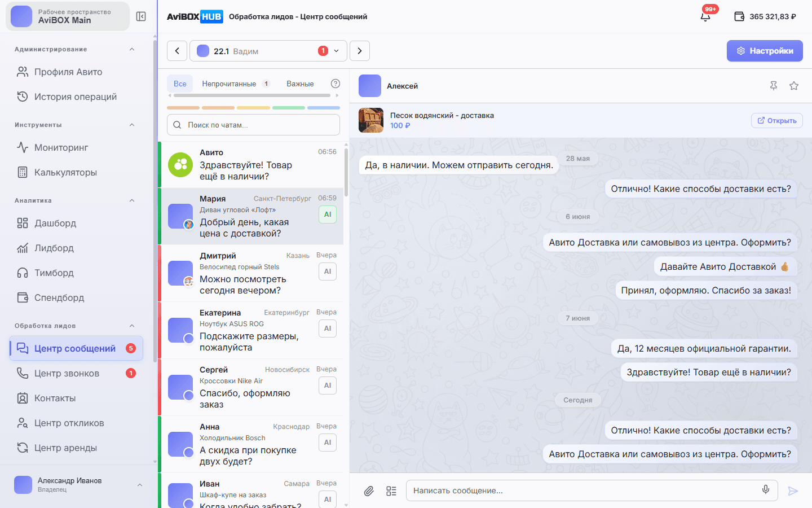This screenshot has width=812, height=508.
Task: Pin the chat with Алексей
Action: [774, 86]
